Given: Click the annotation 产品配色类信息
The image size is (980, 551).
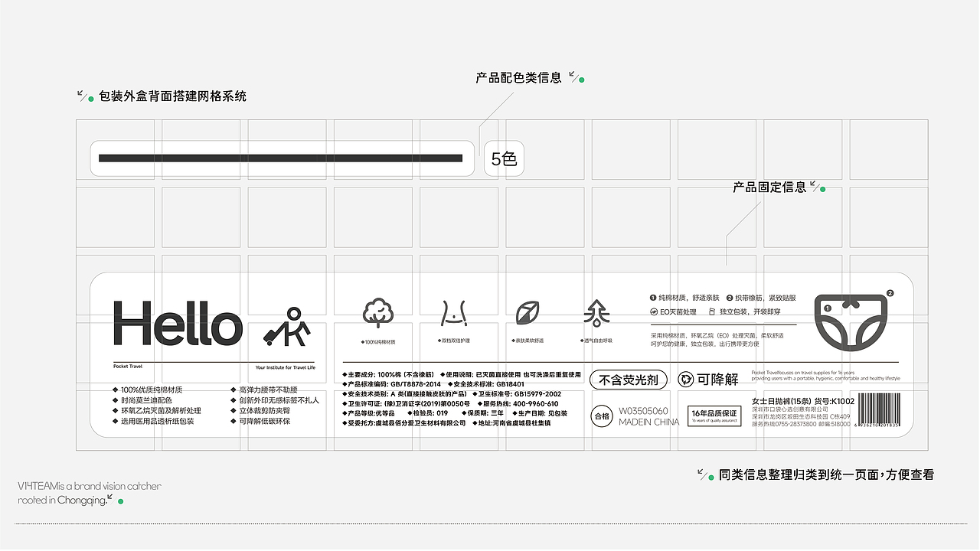Looking at the screenshot, I should click(x=518, y=77).
